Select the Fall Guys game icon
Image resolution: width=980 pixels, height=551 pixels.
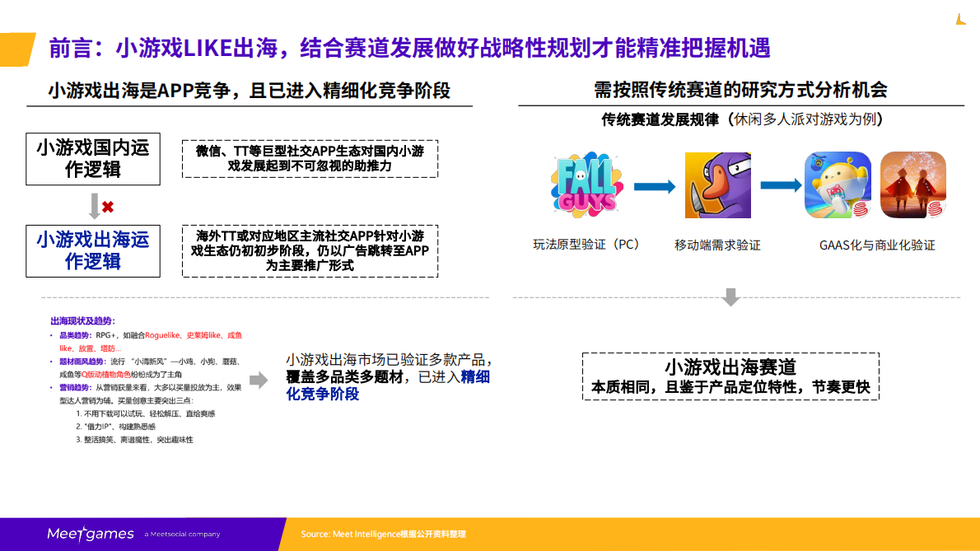coord(586,183)
